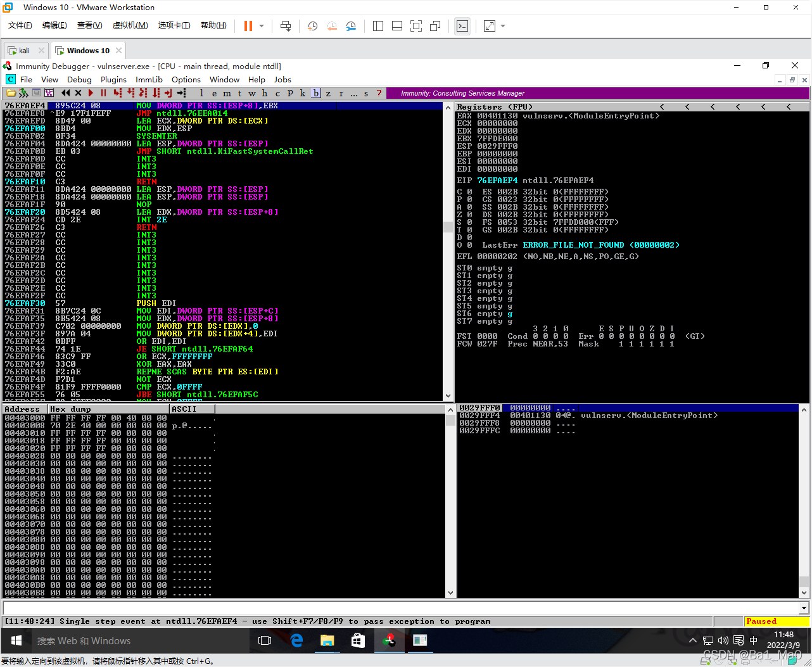Click the Close program X icon
This screenshot has height=667, width=812.
(x=78, y=93)
